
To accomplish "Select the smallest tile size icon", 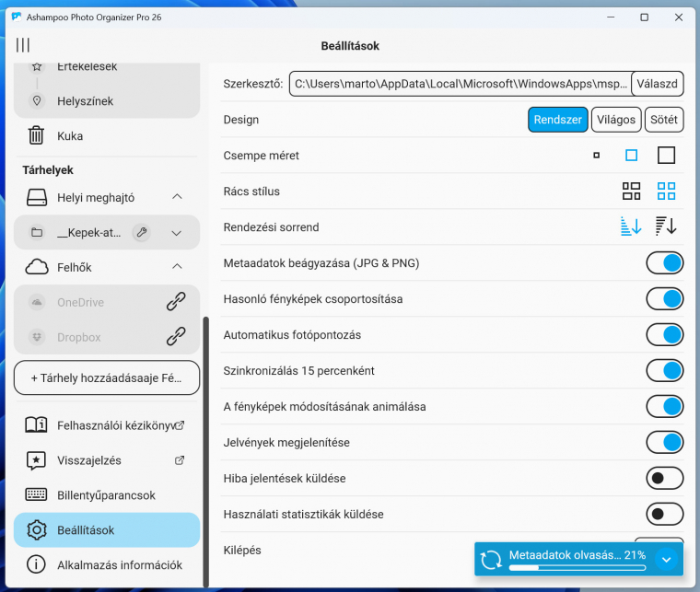I will pos(596,156).
